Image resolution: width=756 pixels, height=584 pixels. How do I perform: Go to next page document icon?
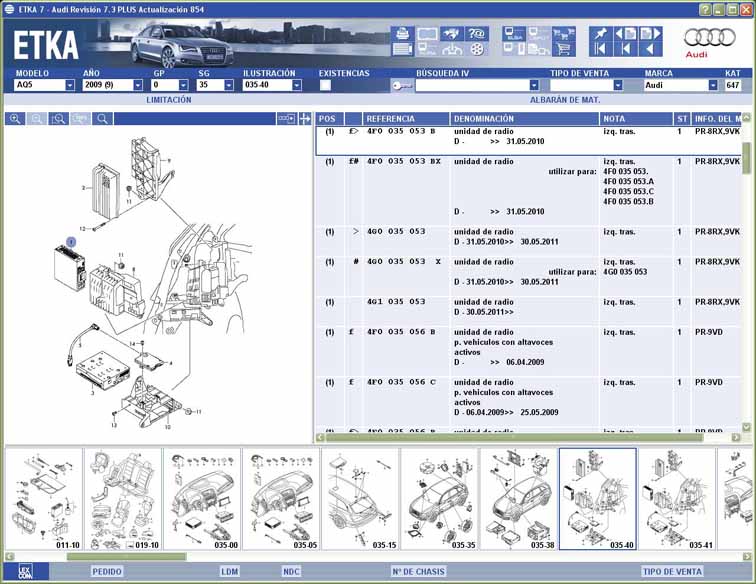(650, 34)
